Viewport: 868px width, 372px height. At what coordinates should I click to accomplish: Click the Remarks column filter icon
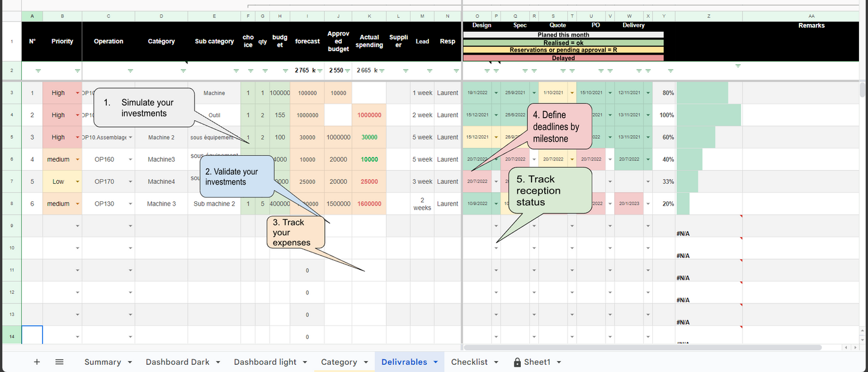(738, 66)
